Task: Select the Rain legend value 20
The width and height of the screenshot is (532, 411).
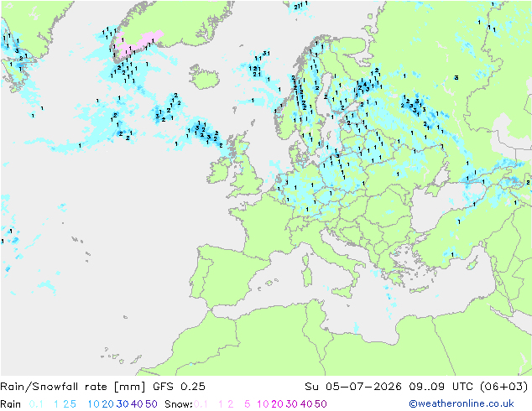Action: click(x=108, y=404)
